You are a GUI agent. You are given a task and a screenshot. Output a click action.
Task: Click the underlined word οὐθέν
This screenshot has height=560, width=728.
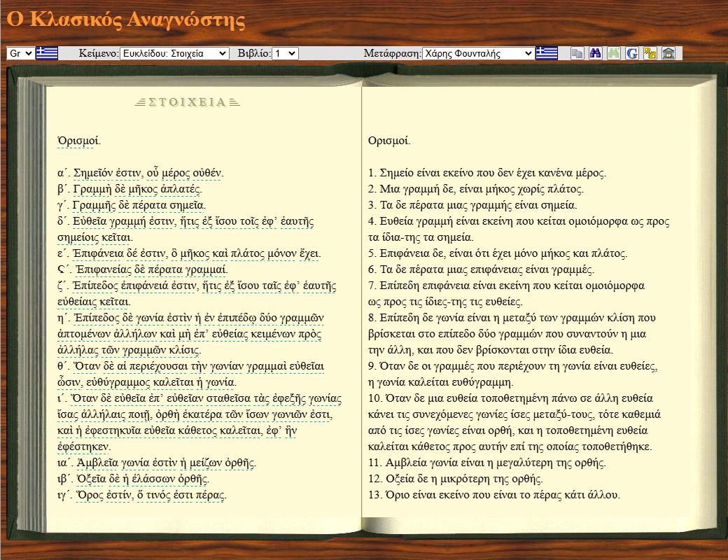[208, 173]
